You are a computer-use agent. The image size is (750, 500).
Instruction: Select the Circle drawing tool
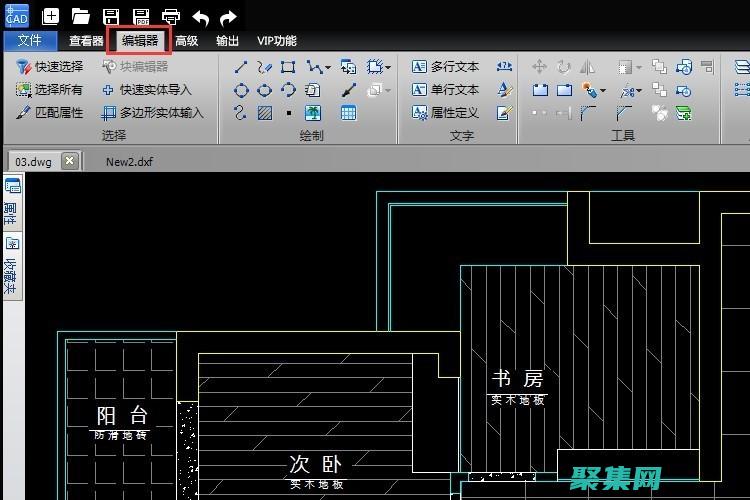pos(241,90)
